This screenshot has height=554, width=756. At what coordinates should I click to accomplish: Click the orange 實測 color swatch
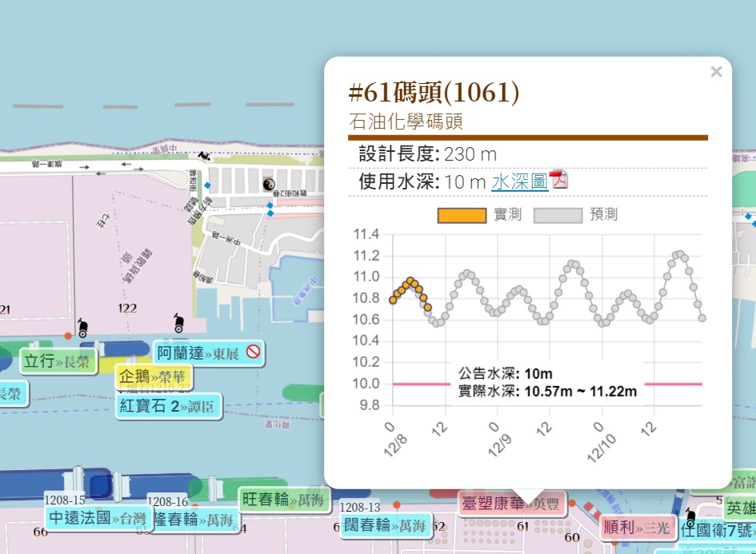(x=461, y=215)
